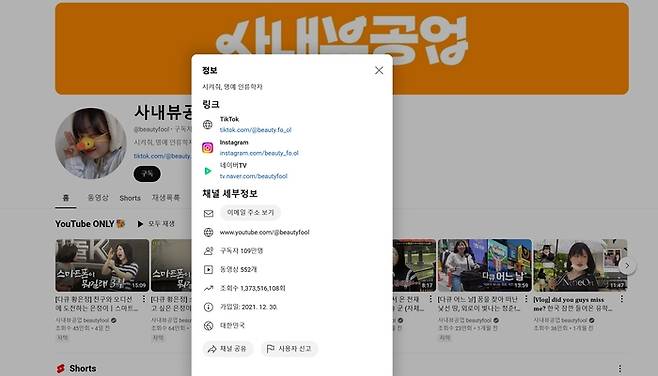The height and width of the screenshot is (376, 658).
Task: Open the Shorts section options menu
Action: [x=619, y=369]
